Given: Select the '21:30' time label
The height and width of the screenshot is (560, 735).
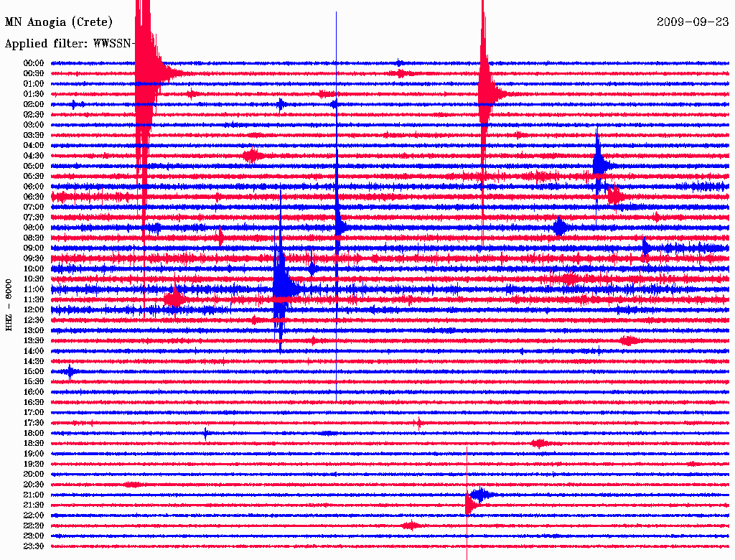Looking at the screenshot, I should click(34, 505).
